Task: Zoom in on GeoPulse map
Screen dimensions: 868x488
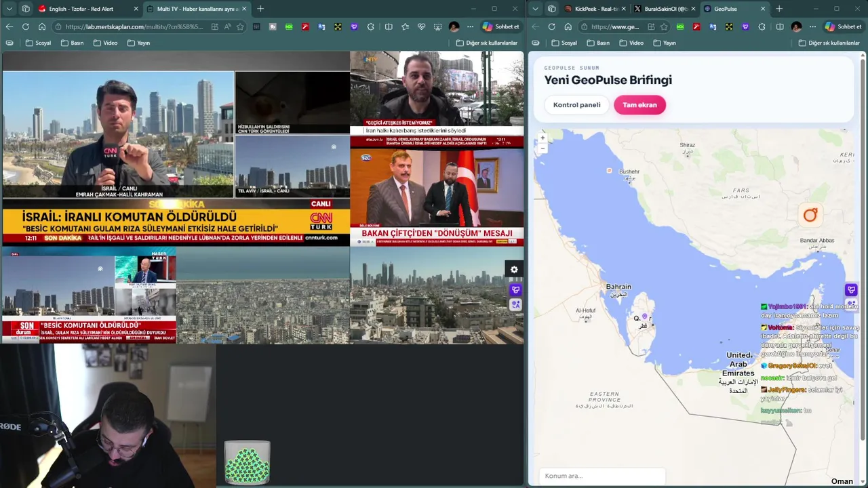Action: [x=542, y=138]
